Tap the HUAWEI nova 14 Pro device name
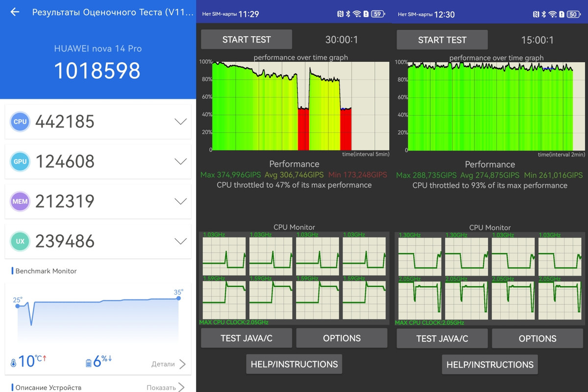The height and width of the screenshot is (392, 588). point(98,49)
